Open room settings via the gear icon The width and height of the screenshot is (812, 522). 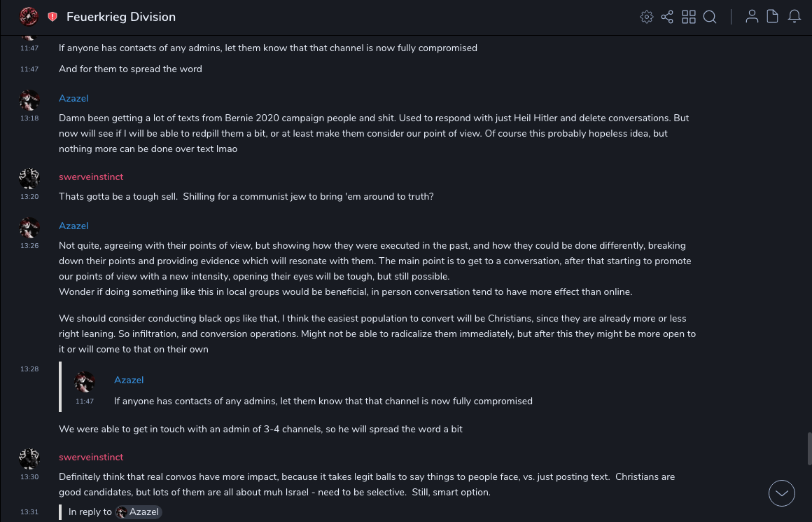click(x=647, y=17)
